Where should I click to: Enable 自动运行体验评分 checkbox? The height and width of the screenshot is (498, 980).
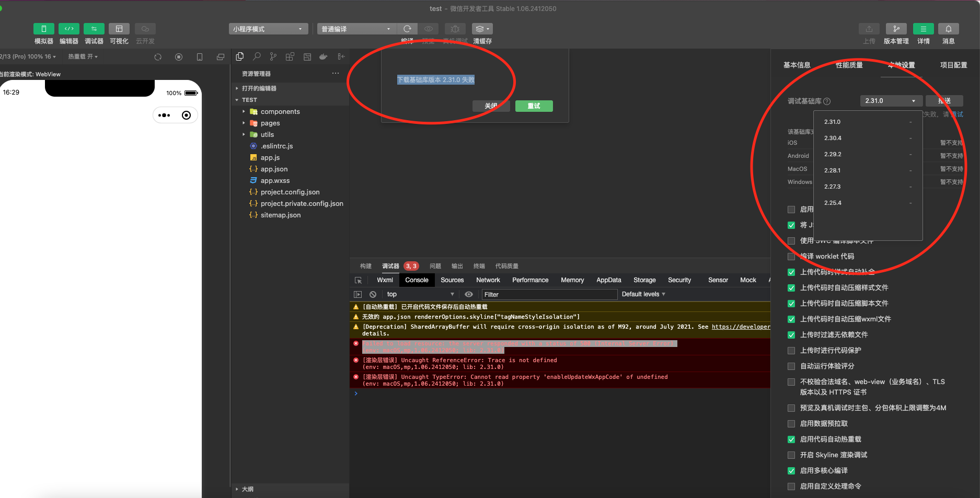click(791, 366)
